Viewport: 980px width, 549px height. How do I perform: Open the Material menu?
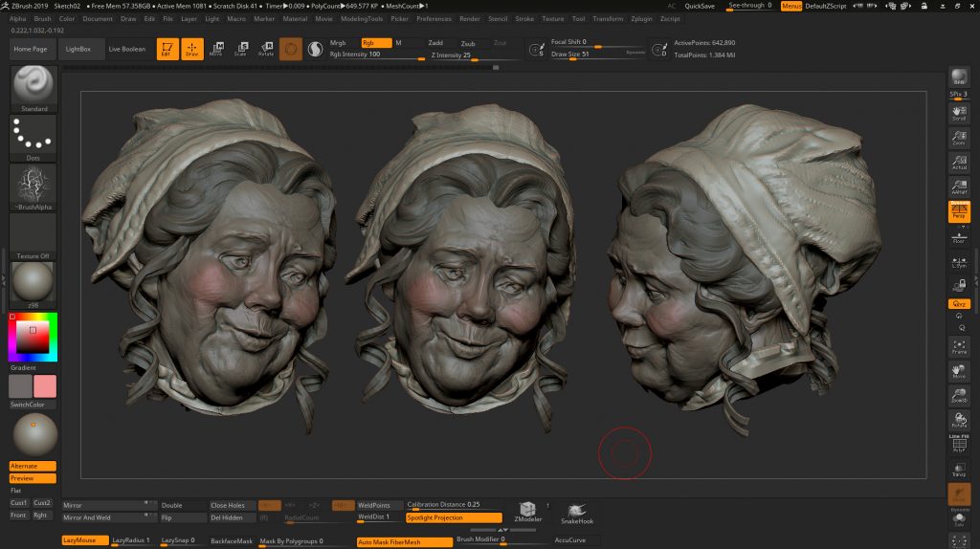295,19
